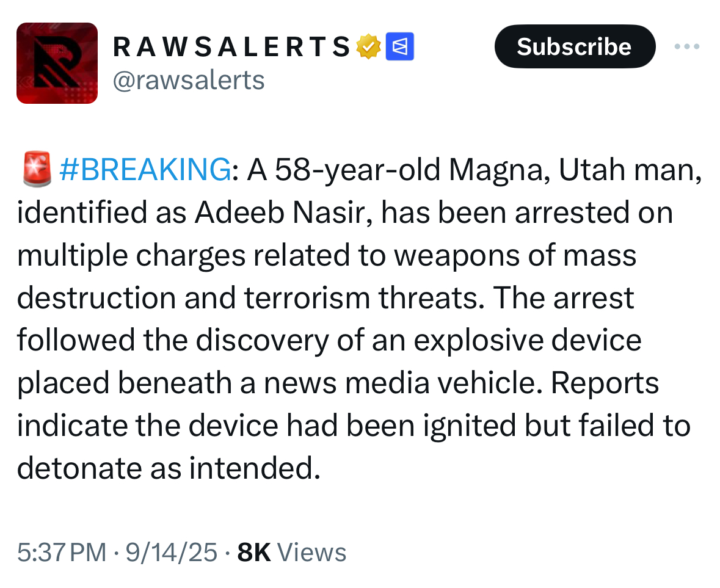The height and width of the screenshot is (588, 720).
Task: Click the 5:37 PM timestamp
Action: tap(61, 553)
